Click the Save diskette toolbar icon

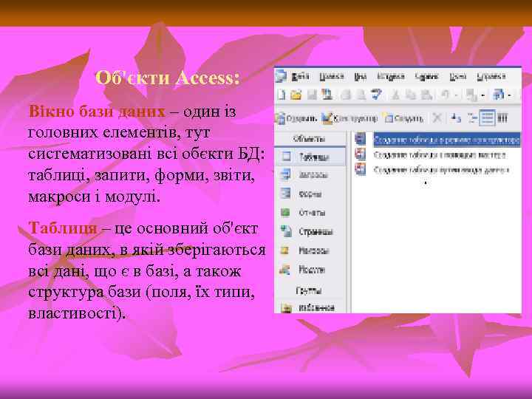click(312, 95)
